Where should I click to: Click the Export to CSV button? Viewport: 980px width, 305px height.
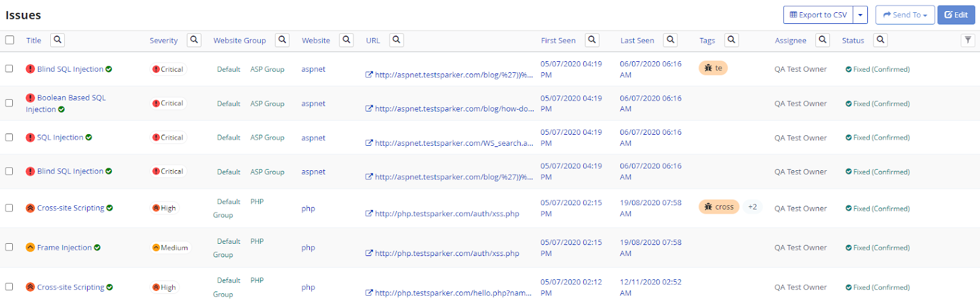coord(818,15)
